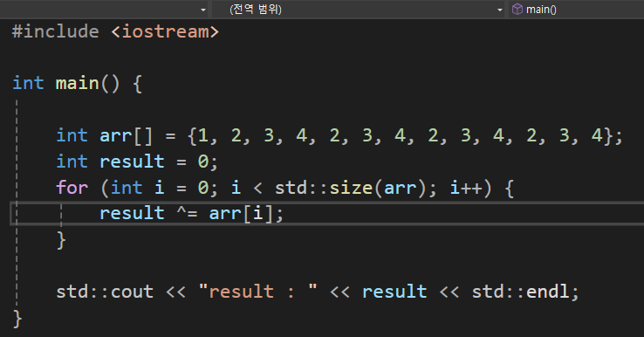
Task: Click 'arr[]' in the array declaration
Action: [126, 135]
